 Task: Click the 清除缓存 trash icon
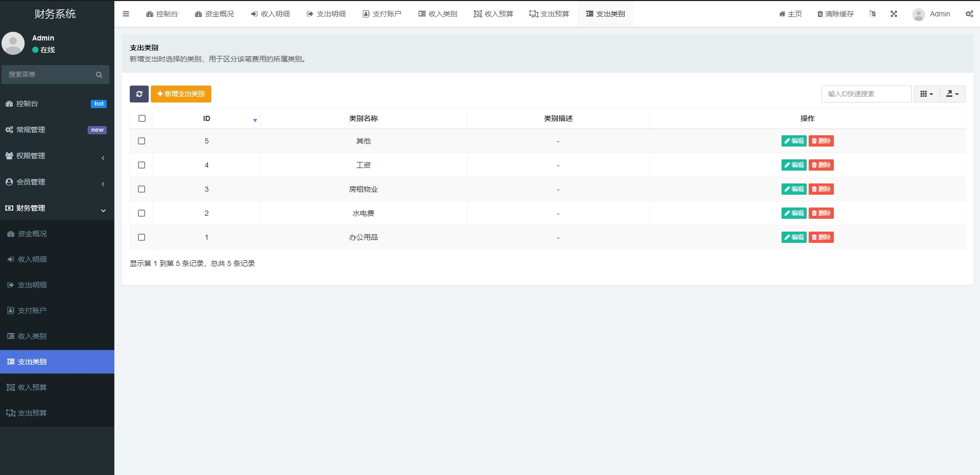tap(820, 14)
